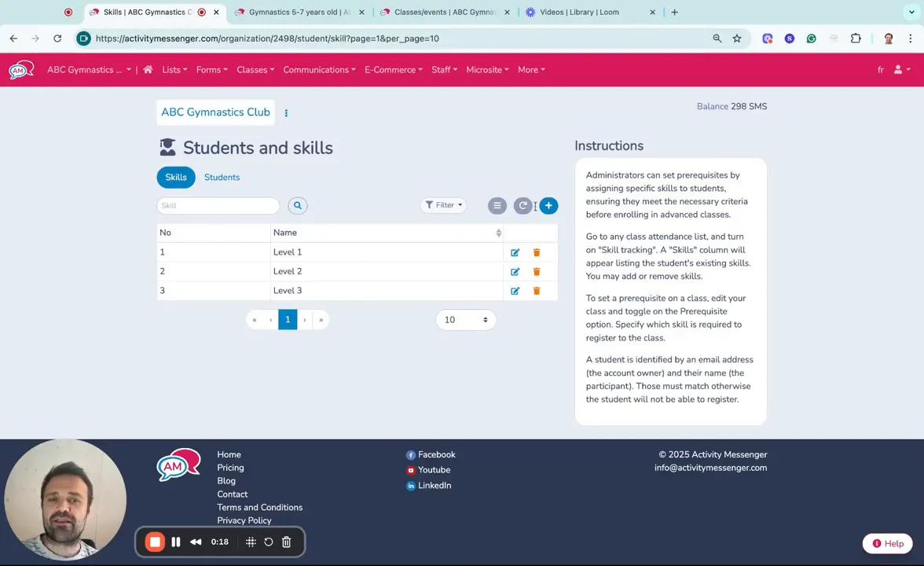Open the Pricing link in the footer

click(230, 467)
